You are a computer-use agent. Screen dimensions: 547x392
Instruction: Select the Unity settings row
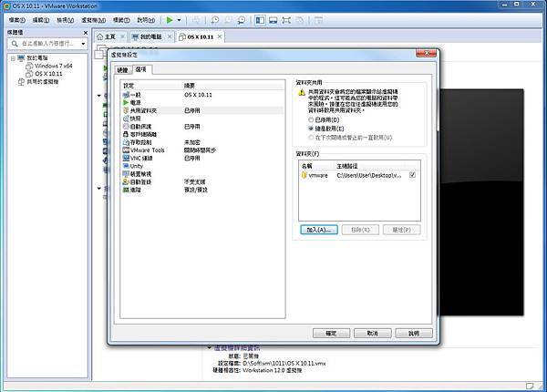(x=202, y=166)
